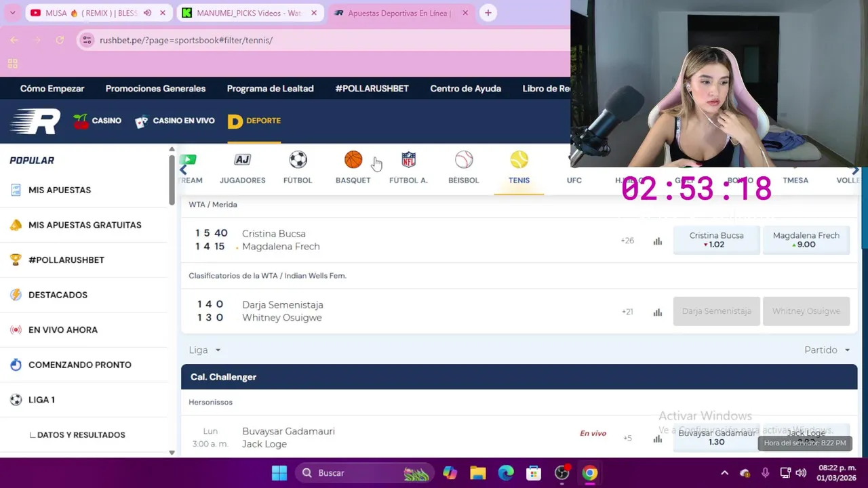This screenshot has height=488, width=868.
Task: Close the Apuestas Deportivas browser tab
Action: coord(465,13)
